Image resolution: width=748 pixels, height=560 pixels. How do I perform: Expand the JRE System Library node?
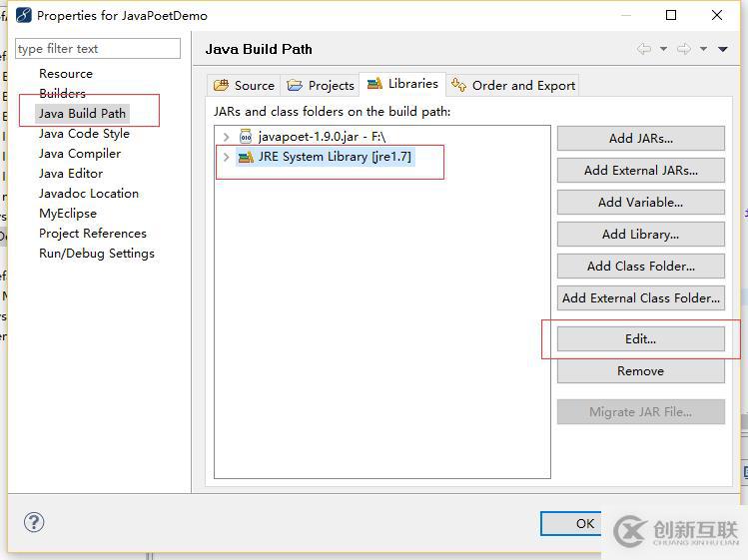click(x=226, y=157)
